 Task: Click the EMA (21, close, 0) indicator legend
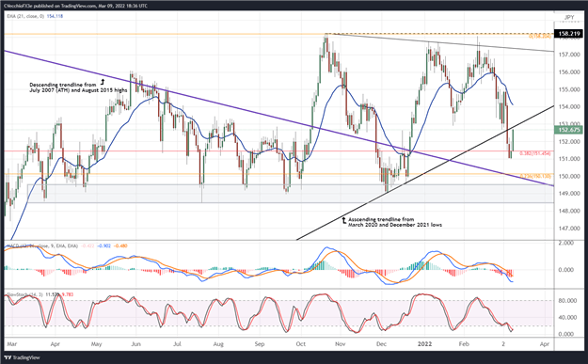pos(25,16)
